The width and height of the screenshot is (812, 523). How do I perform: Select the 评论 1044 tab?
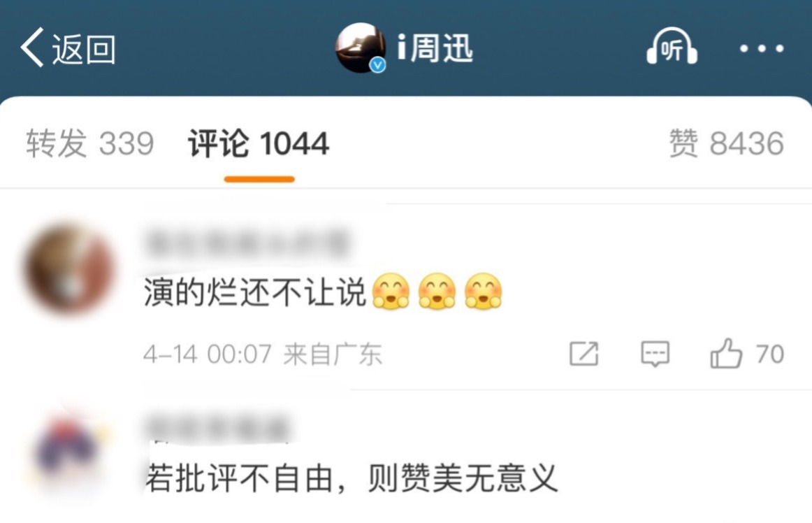(x=259, y=143)
